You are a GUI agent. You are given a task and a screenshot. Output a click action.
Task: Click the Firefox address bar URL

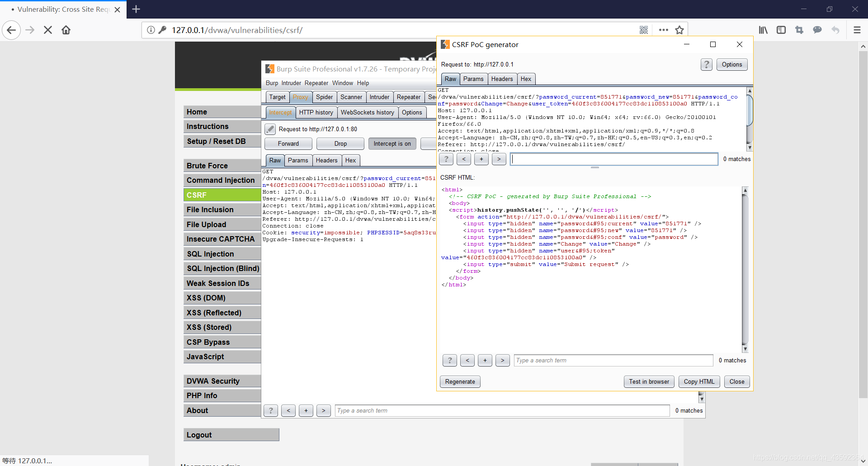pyautogui.click(x=237, y=30)
